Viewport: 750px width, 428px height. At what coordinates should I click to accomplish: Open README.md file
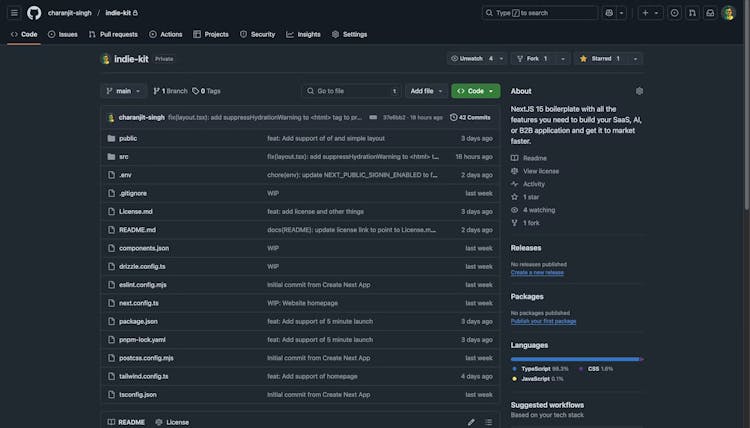pyautogui.click(x=137, y=230)
